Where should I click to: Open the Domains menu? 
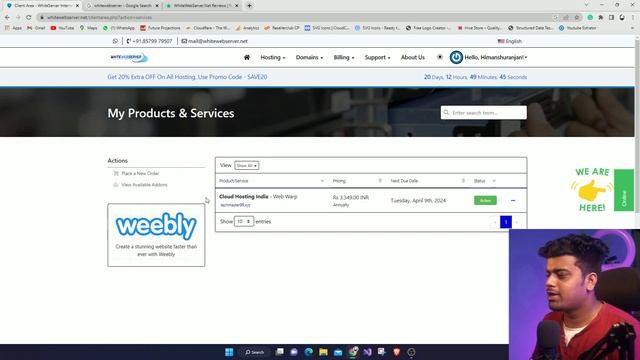click(x=309, y=58)
